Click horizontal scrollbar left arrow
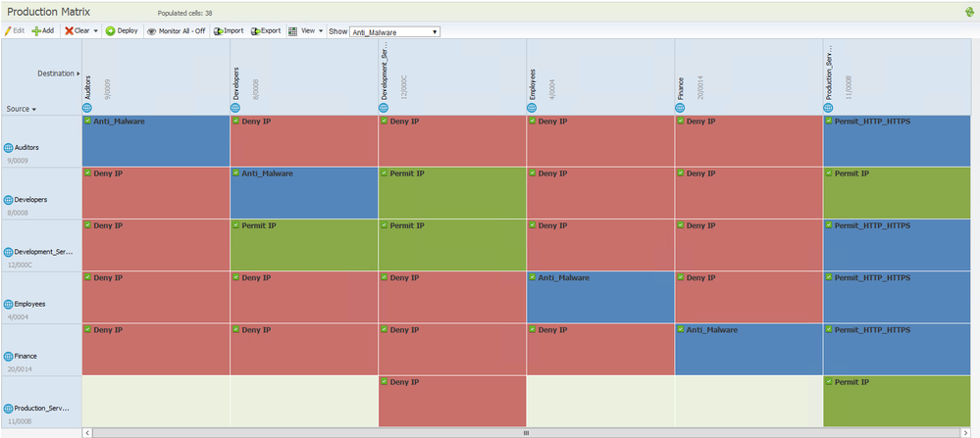980x438 pixels. click(x=87, y=432)
